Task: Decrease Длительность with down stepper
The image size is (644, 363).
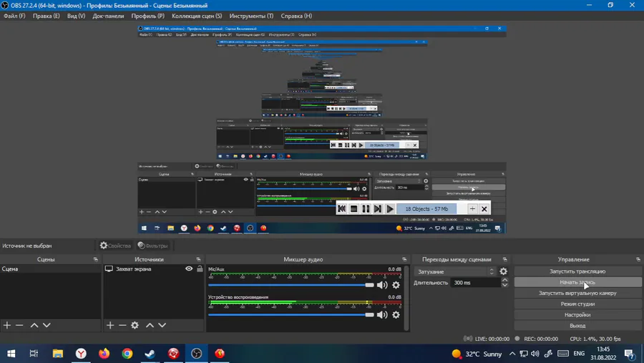Action: click(504, 285)
